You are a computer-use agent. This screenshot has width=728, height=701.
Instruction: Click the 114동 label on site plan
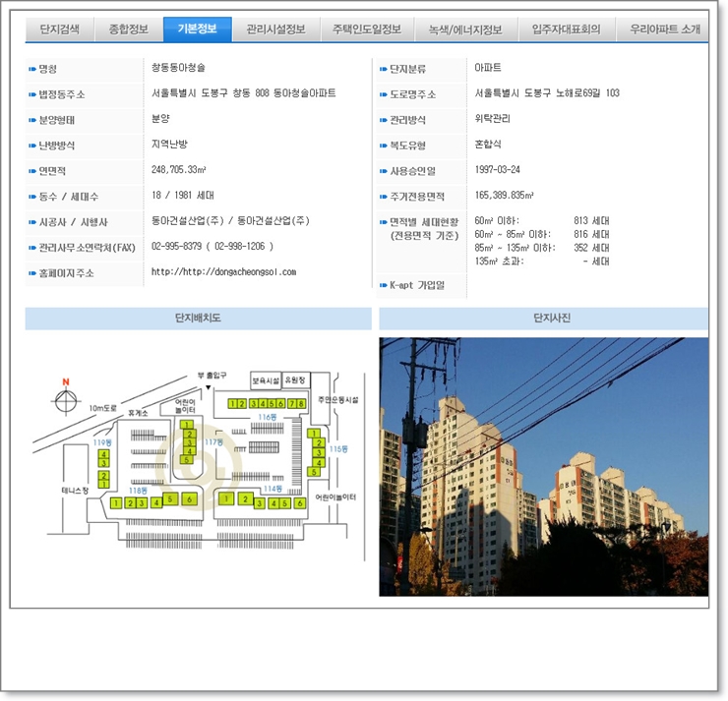point(273,489)
